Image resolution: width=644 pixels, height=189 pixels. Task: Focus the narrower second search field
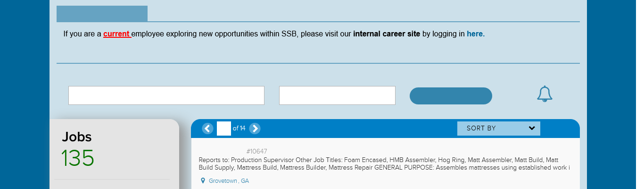[x=337, y=95]
